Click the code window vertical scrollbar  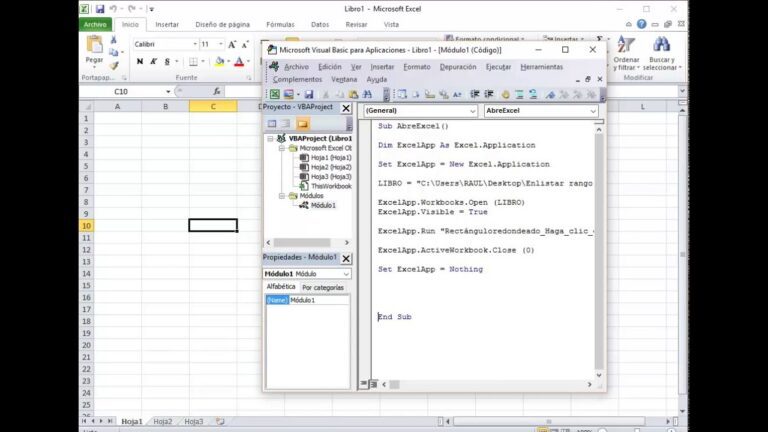(599, 252)
